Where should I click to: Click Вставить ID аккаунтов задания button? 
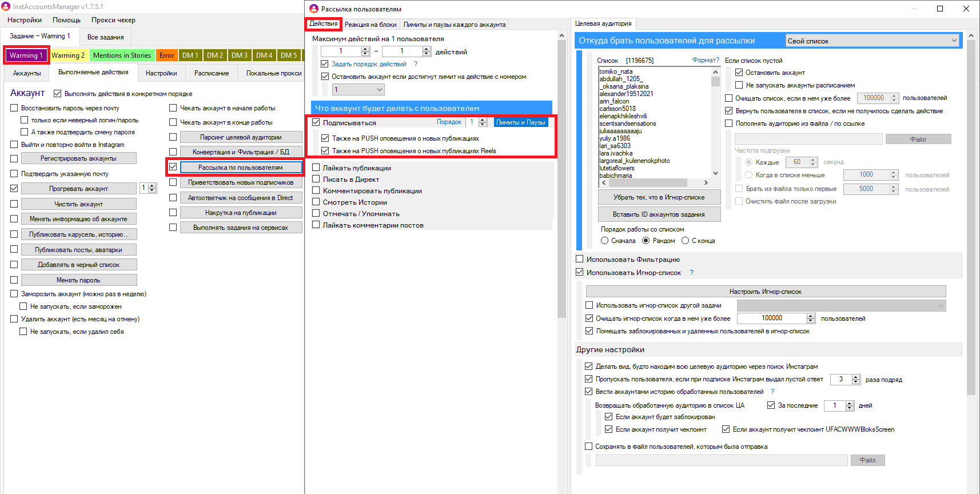659,214
